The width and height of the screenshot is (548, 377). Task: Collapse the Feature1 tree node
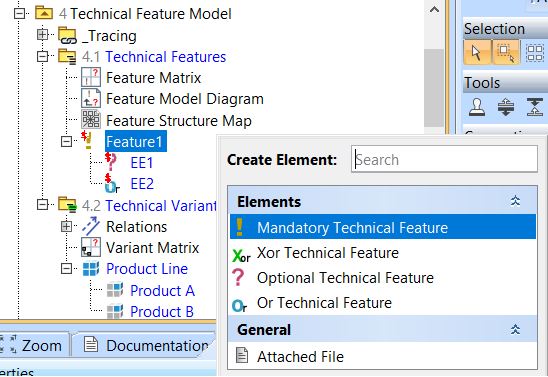66,142
